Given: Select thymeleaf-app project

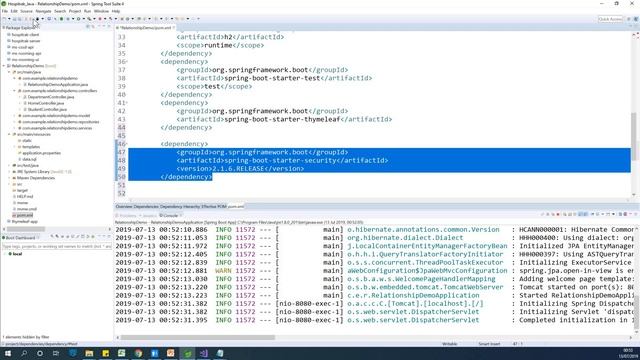Looking at the screenshot, I should (x=24, y=222).
